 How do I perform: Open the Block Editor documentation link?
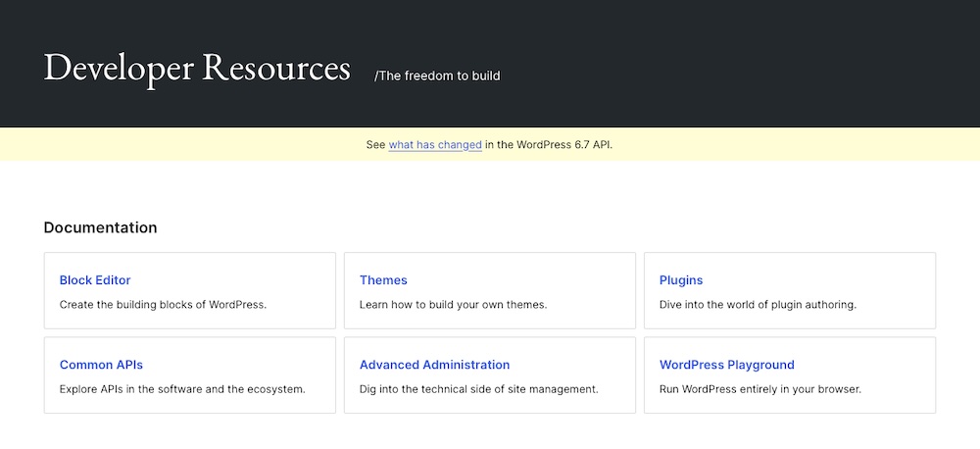click(95, 280)
